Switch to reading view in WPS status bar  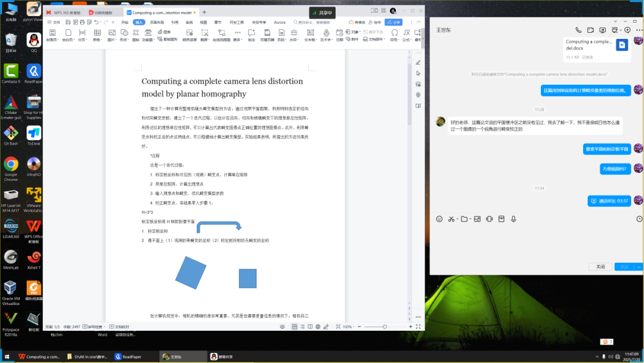click(x=310, y=327)
